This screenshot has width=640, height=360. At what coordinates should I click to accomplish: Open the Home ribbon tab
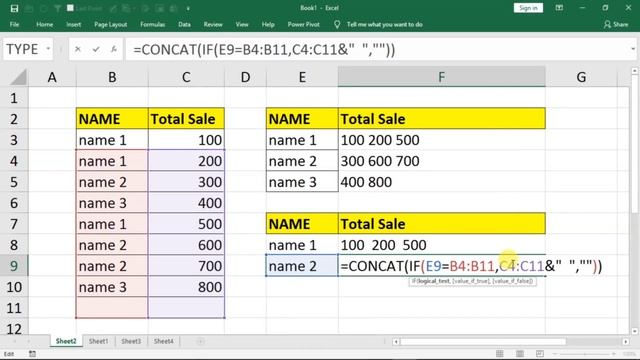coord(44,24)
